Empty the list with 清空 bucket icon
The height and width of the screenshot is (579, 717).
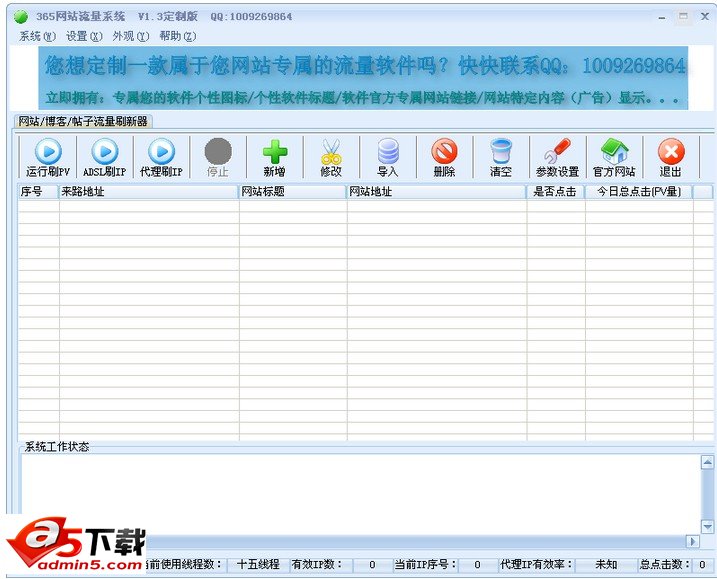coord(501,151)
